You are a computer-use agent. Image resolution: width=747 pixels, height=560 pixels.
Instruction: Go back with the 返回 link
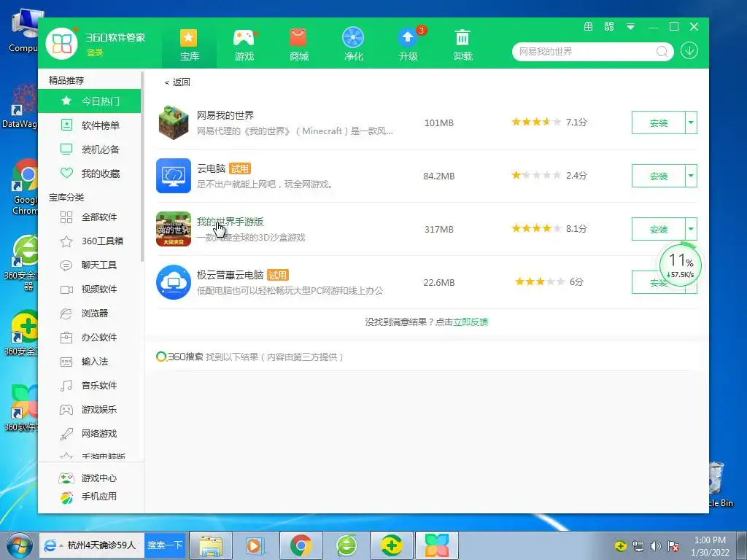(x=177, y=82)
